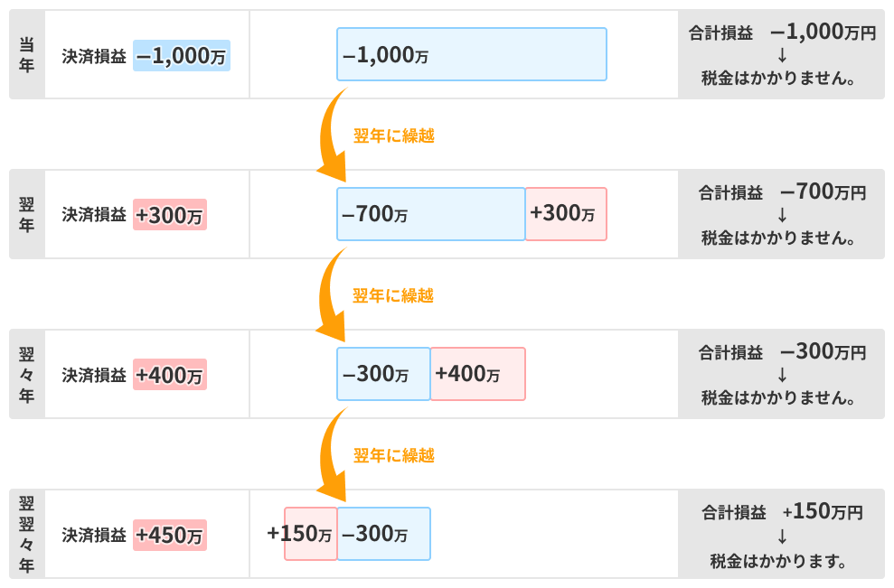Click the pink +150万 bar in last row
The width and height of the screenshot is (894, 588).
[x=311, y=534]
